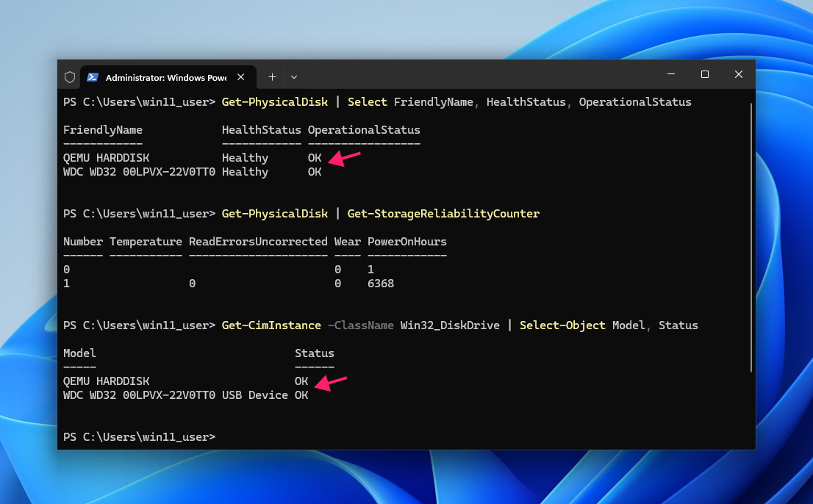
Task: Click ReadErrorsUncorrected value 0 for disk 1
Action: coord(193,284)
